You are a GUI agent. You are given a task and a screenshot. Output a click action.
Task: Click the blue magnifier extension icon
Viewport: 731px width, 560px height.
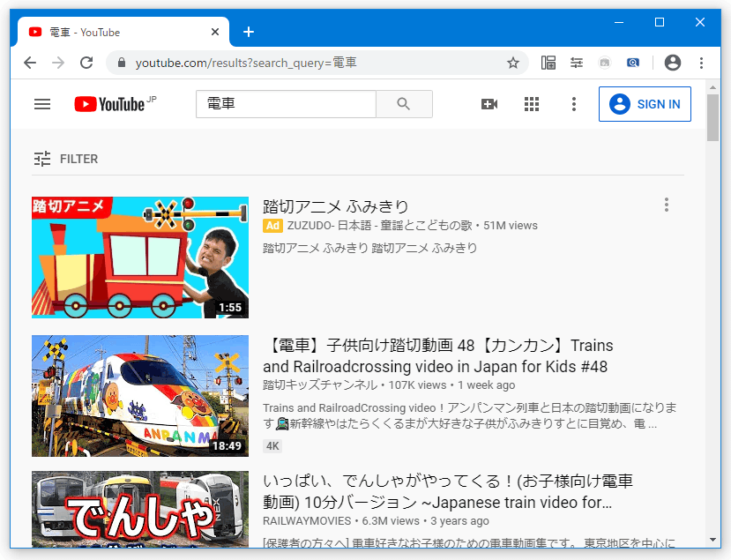click(x=632, y=63)
